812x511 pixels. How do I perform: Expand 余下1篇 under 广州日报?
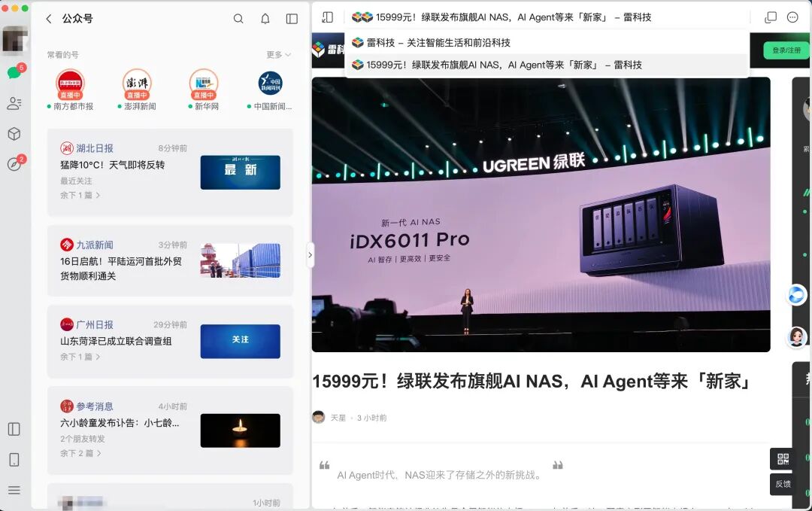click(x=80, y=357)
